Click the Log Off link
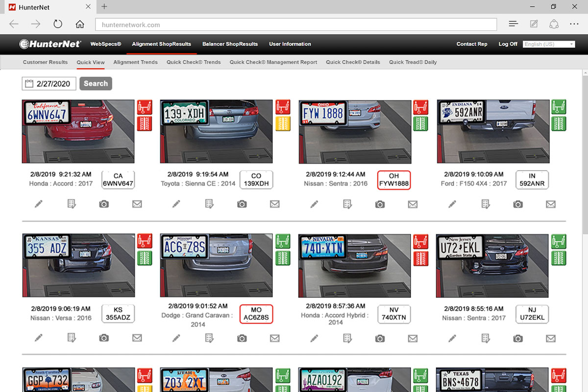 point(508,44)
